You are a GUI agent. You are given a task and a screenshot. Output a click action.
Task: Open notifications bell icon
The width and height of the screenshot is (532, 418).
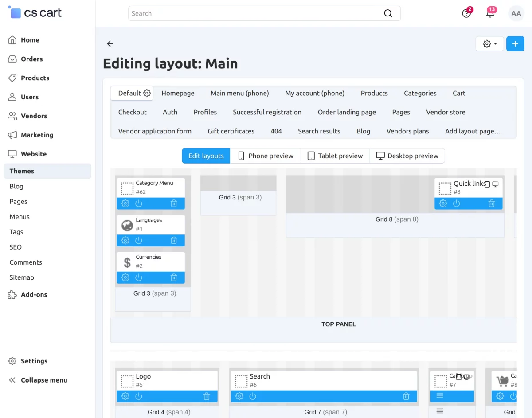[490, 13]
